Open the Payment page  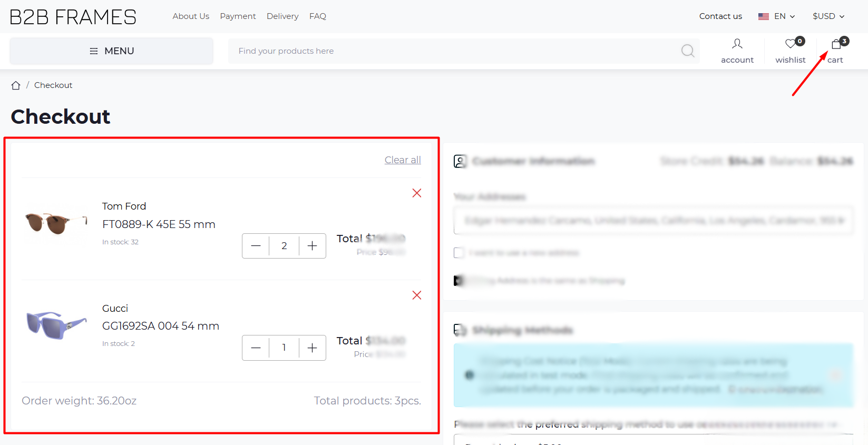click(x=238, y=16)
